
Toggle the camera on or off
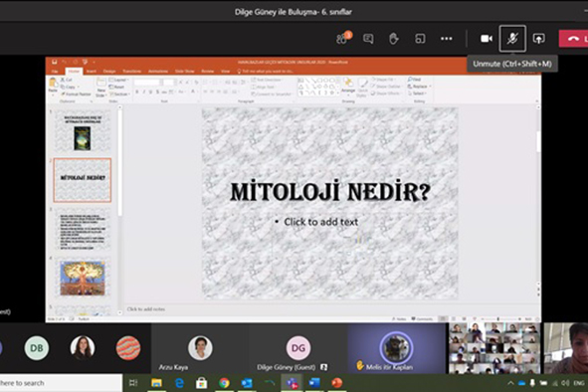coord(487,39)
